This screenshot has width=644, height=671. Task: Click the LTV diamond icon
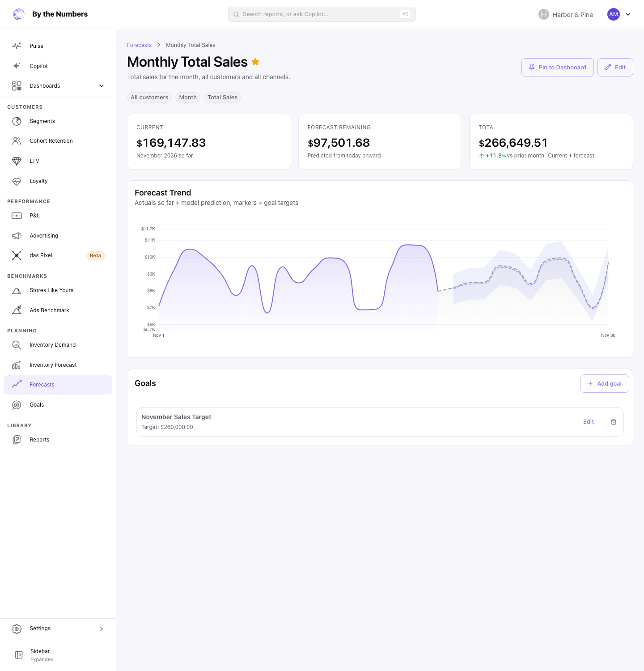click(17, 161)
